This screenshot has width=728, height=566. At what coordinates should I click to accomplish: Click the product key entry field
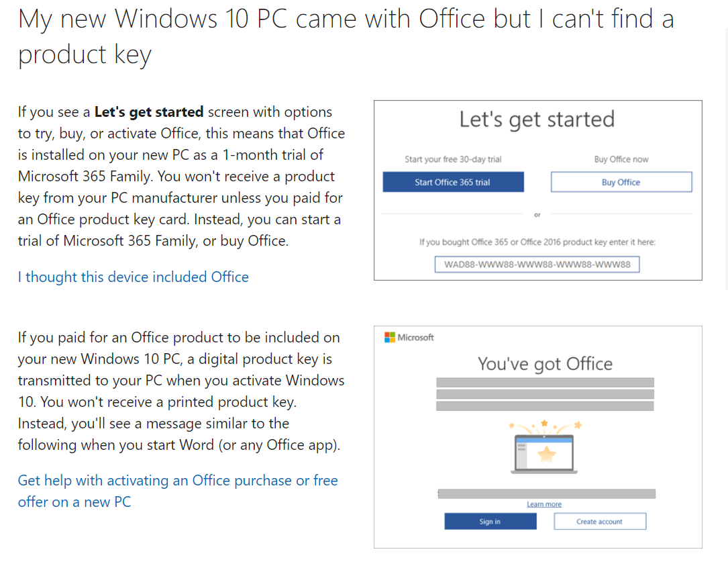pyautogui.click(x=537, y=265)
